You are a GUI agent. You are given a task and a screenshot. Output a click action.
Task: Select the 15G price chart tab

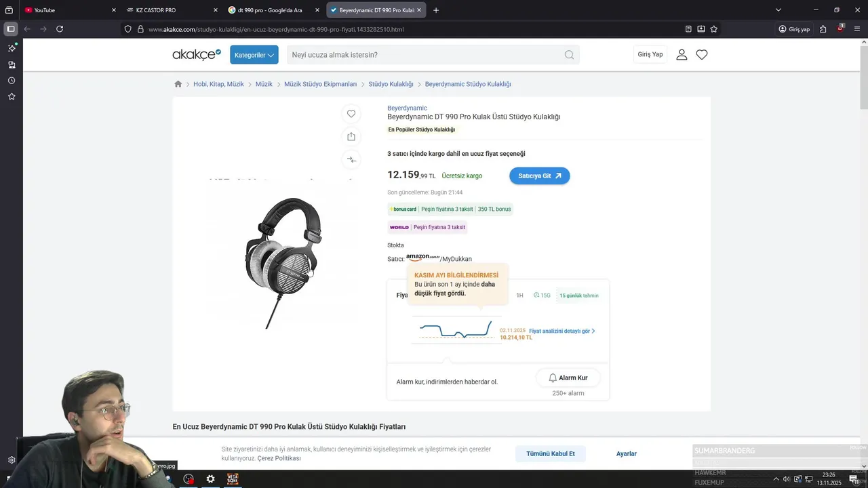point(542,296)
